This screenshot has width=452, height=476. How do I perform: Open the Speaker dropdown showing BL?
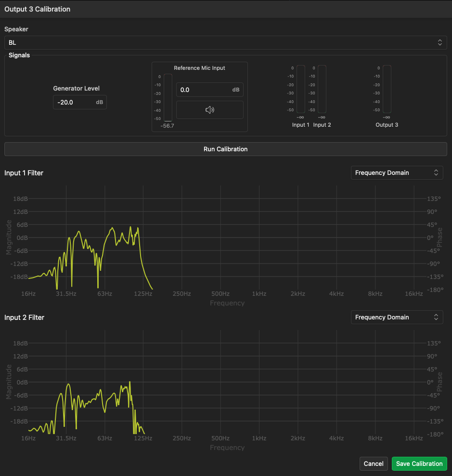225,42
